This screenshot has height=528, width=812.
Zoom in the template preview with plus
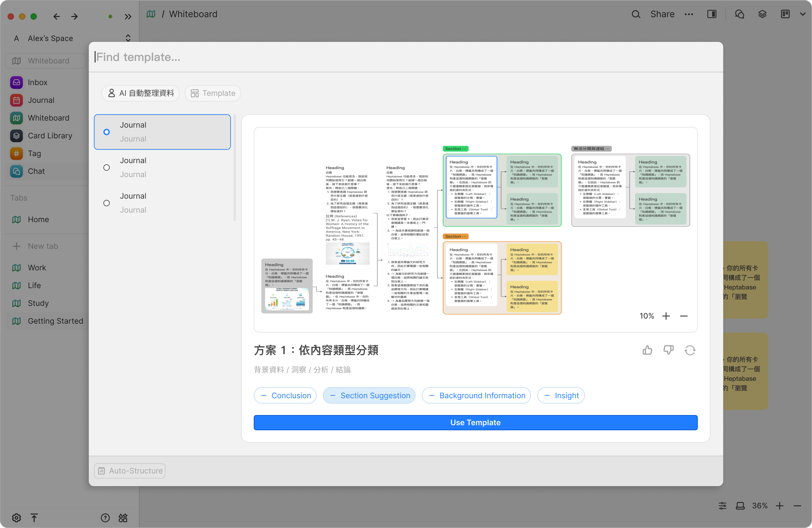pos(666,316)
